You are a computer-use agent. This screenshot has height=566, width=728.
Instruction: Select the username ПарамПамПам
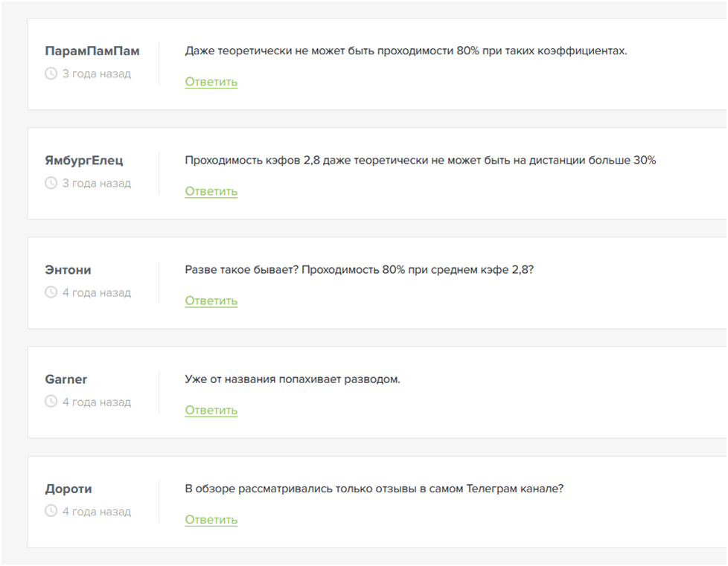(92, 51)
